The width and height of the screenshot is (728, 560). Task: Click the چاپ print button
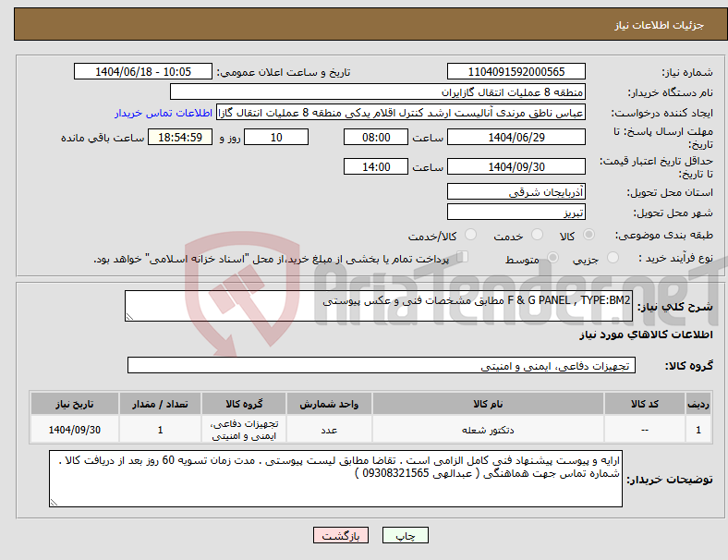[x=406, y=535]
